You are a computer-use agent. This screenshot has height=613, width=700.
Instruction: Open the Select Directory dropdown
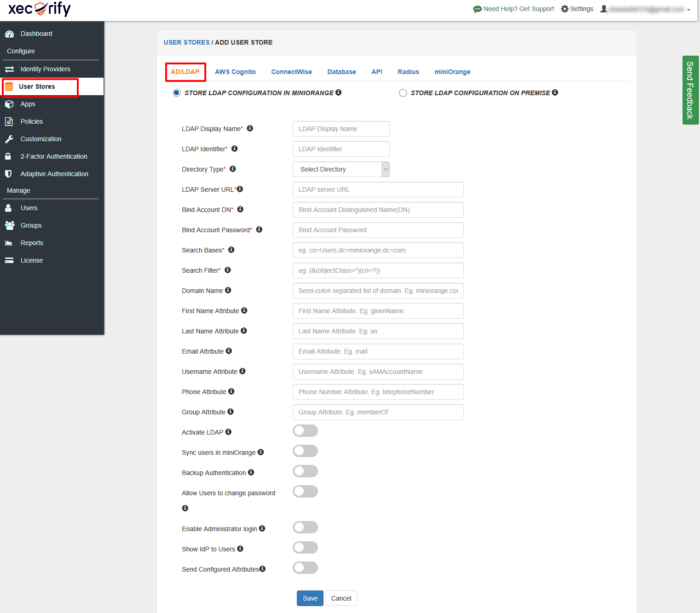click(x=341, y=169)
